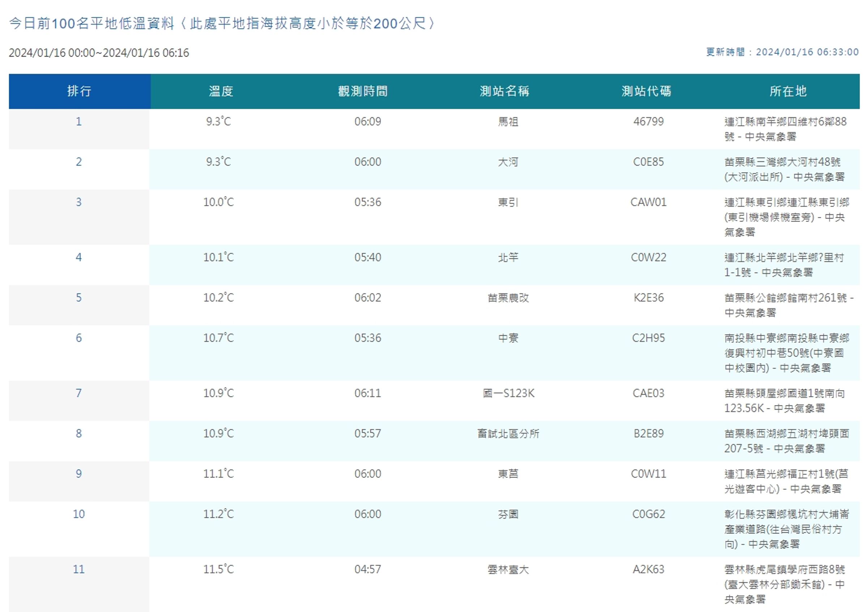The image size is (868, 612).
Task: Select station name 芬園
Action: 508,514
